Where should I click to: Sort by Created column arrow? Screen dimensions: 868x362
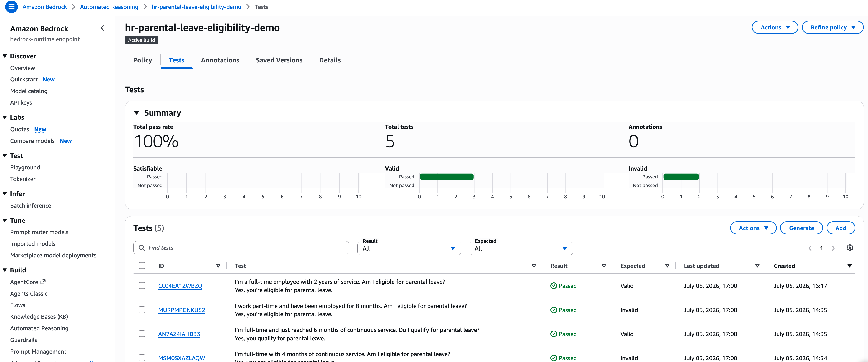pyautogui.click(x=850, y=266)
